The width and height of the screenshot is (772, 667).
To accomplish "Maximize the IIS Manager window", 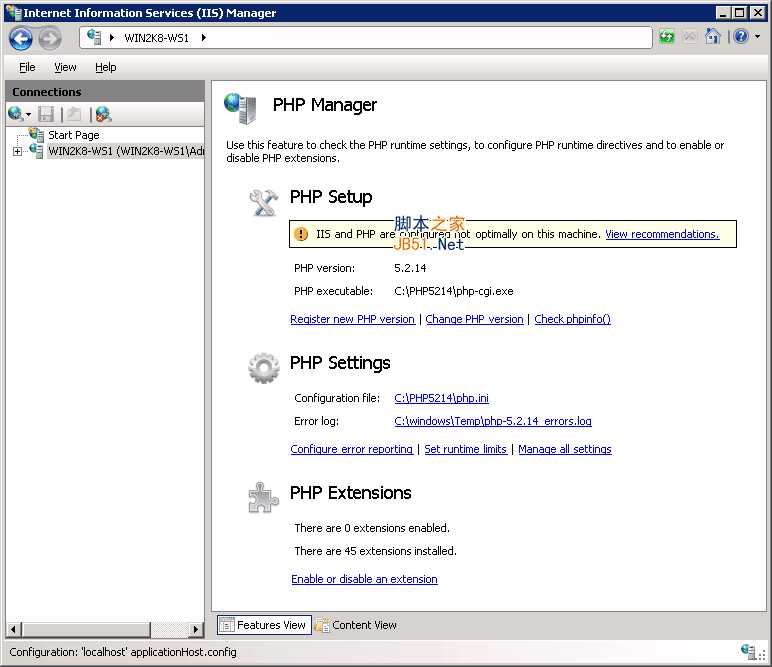I will click(x=740, y=13).
